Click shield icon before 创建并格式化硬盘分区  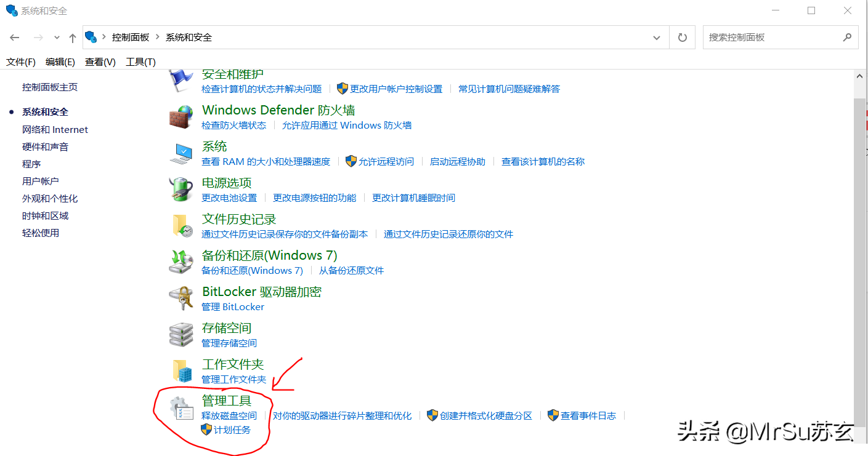pos(432,415)
